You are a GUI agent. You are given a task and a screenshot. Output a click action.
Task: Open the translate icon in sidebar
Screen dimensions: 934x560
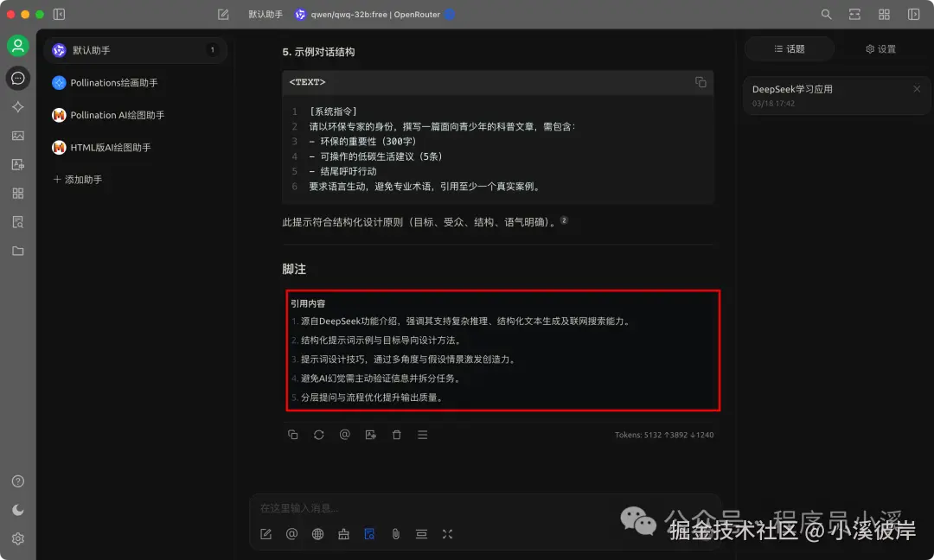[x=18, y=164]
